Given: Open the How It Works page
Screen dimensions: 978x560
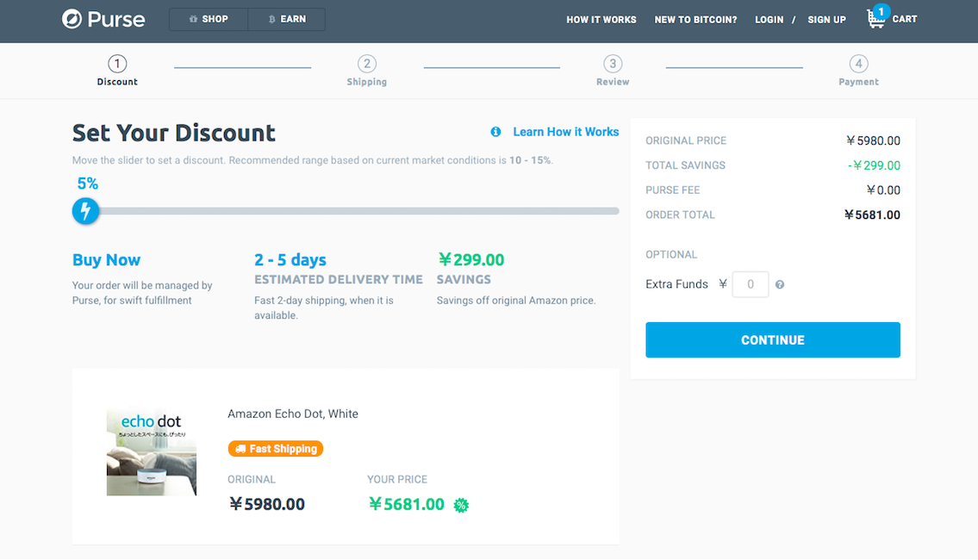Looking at the screenshot, I should pyautogui.click(x=601, y=20).
